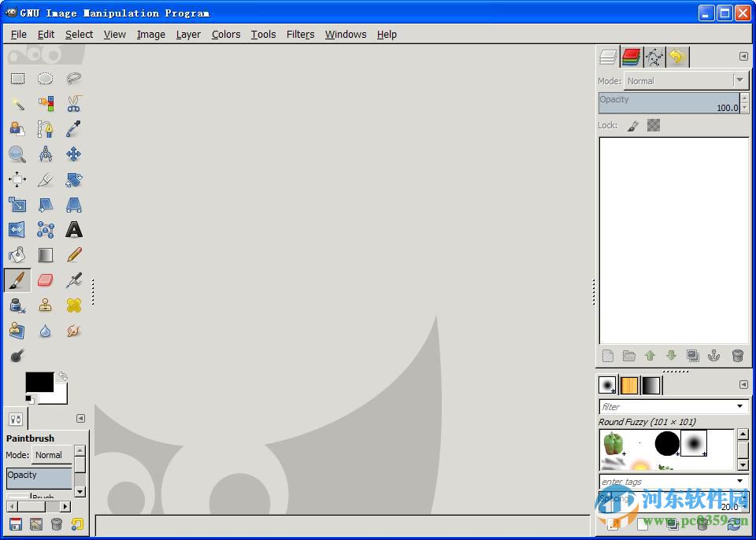Image resolution: width=756 pixels, height=540 pixels.
Task: Choose the Heal tool
Action: click(x=74, y=305)
